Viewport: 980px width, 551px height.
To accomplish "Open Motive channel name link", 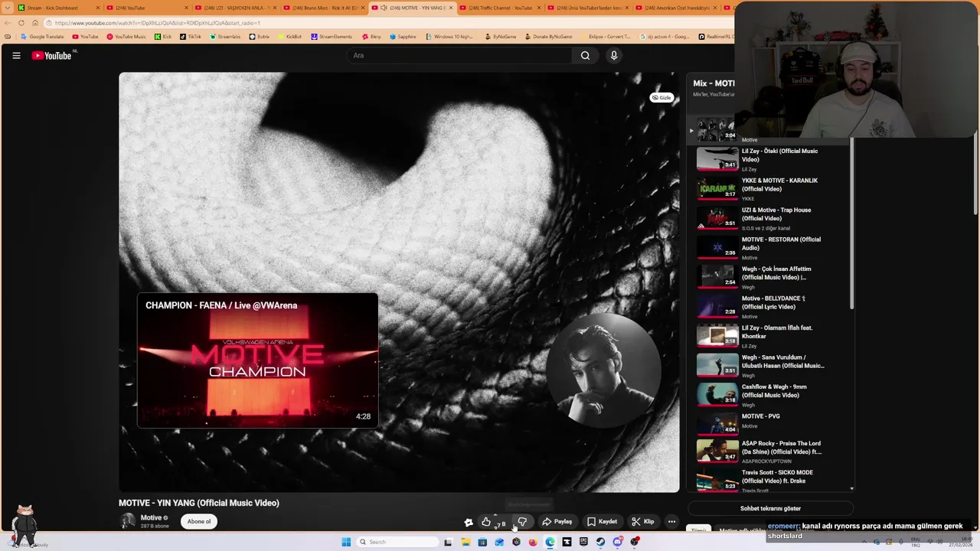I will [x=151, y=518].
